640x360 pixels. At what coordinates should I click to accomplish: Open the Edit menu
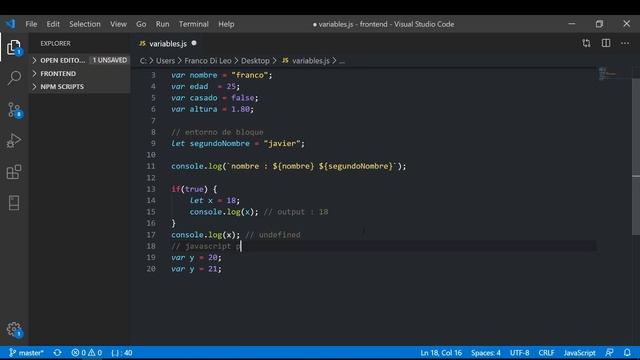(x=53, y=24)
